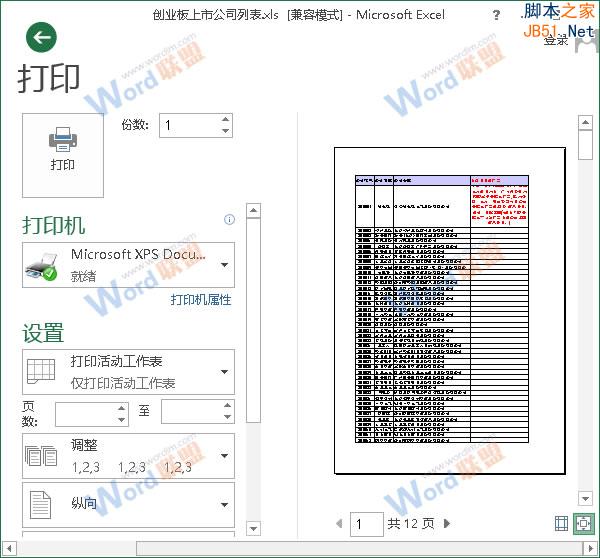Click the '共 12 页' page total text
600x558 pixels.
pos(411,523)
